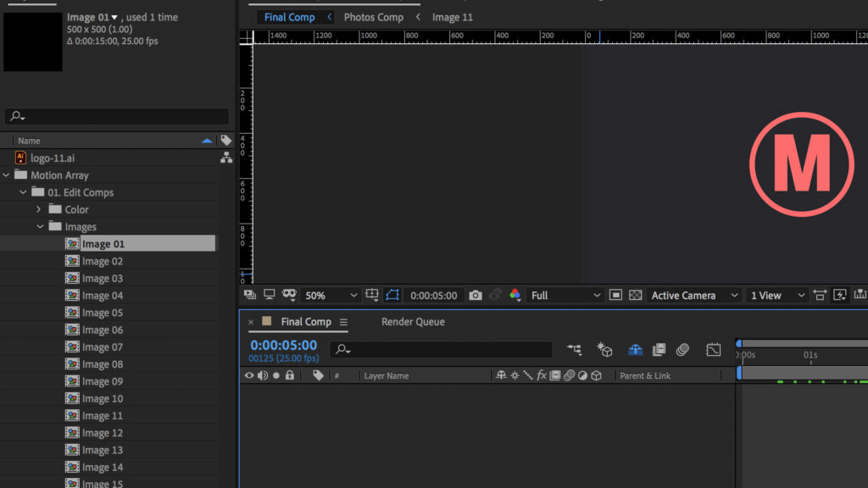Click the Motion Blur icon in timeline

(x=683, y=349)
